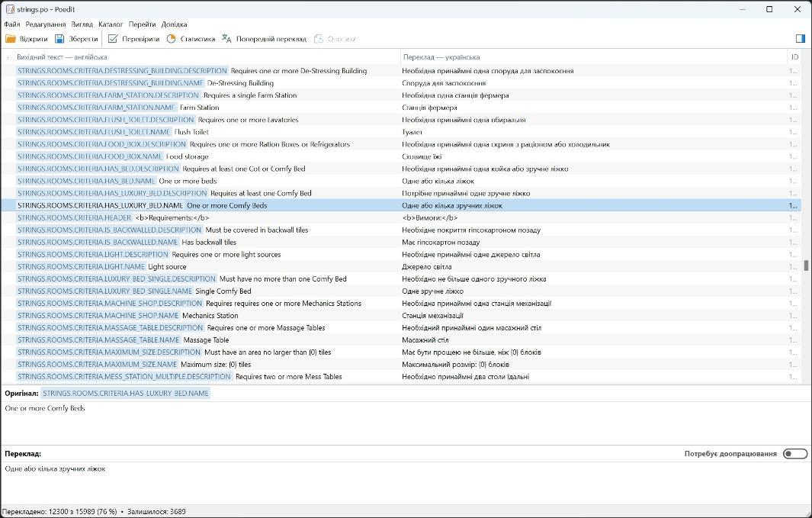Sort by the translation column header 'Переклад — українська'
Viewport: 812px width, 518px height.
[441, 57]
